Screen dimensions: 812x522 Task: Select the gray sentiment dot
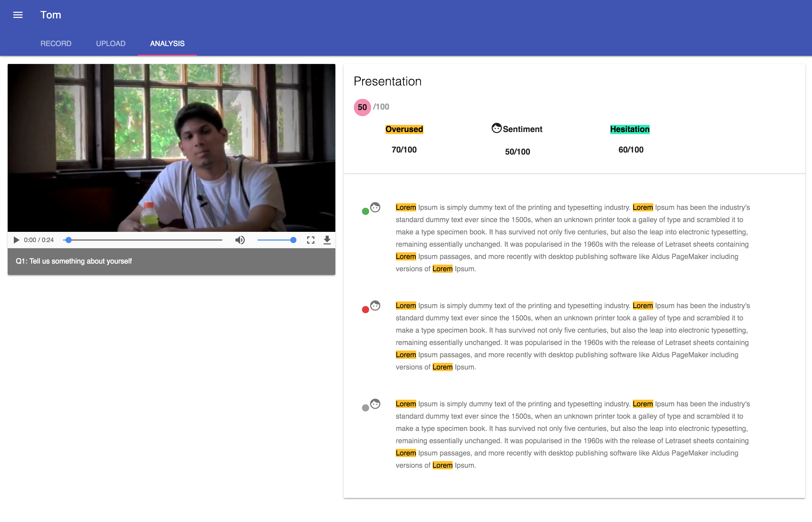(365, 408)
